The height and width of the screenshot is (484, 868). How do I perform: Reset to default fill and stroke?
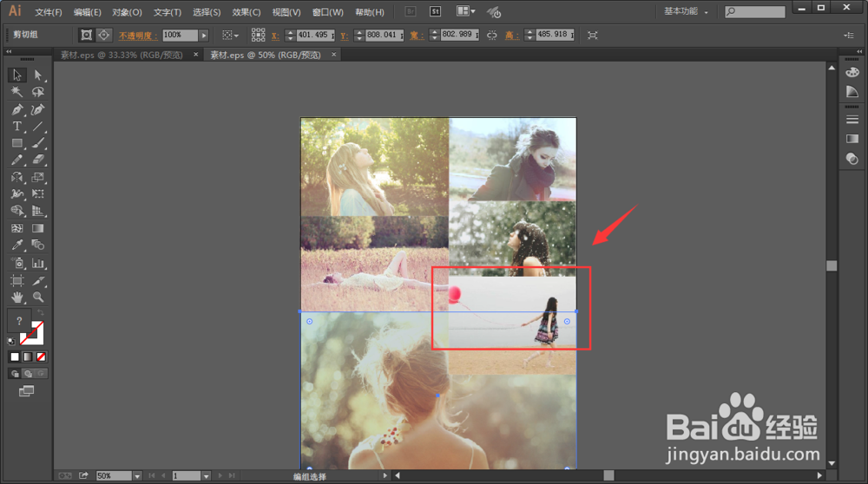11,341
